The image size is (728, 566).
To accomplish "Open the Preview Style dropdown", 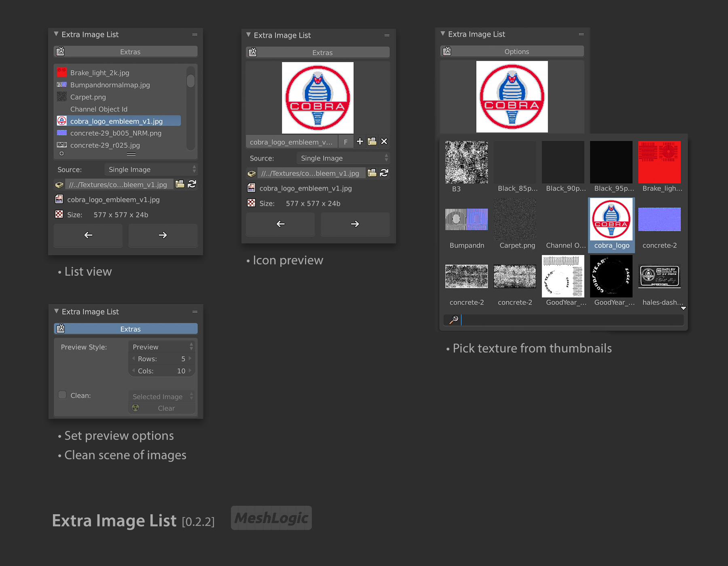I will pos(162,347).
